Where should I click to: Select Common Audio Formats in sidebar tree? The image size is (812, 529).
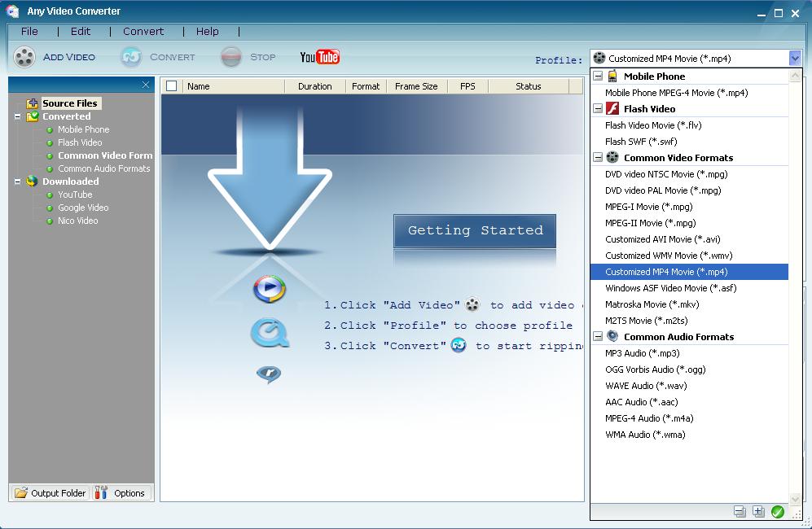pyautogui.click(x=103, y=168)
